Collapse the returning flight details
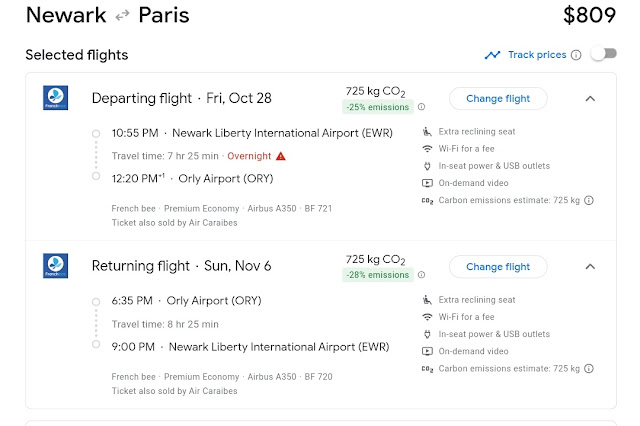The image size is (640, 426). coord(590,267)
